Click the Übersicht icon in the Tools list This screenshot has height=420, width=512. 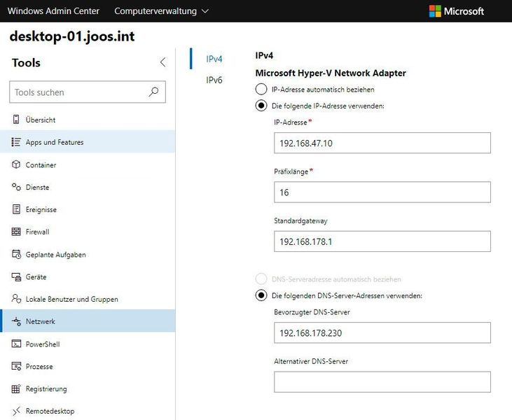16,120
